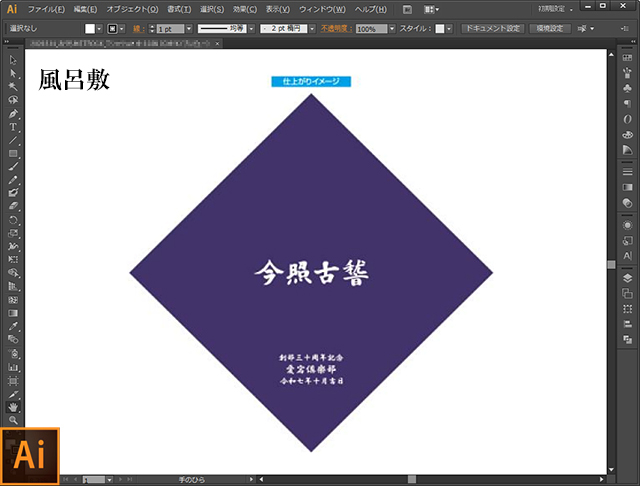This screenshot has width=640, height=486.
Task: Open the Effect menu
Action: point(245,9)
